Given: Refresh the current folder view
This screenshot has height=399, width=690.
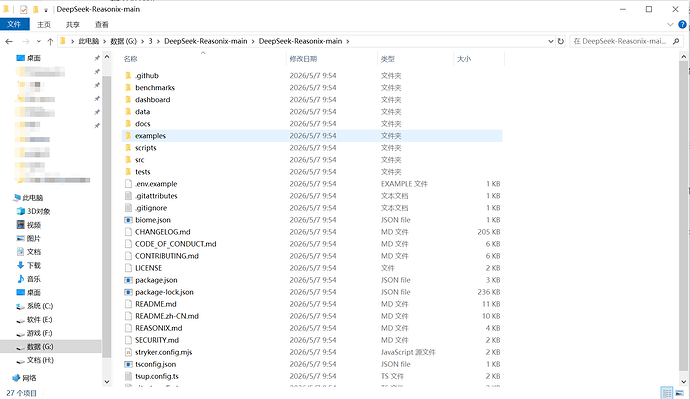Looking at the screenshot, I should pos(561,41).
